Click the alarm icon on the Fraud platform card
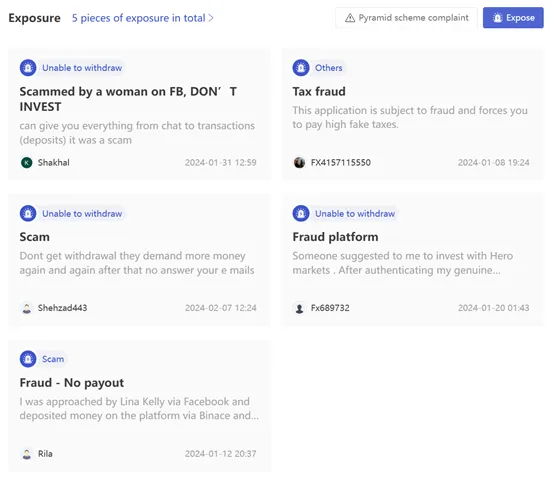The image size is (554, 481). [301, 213]
